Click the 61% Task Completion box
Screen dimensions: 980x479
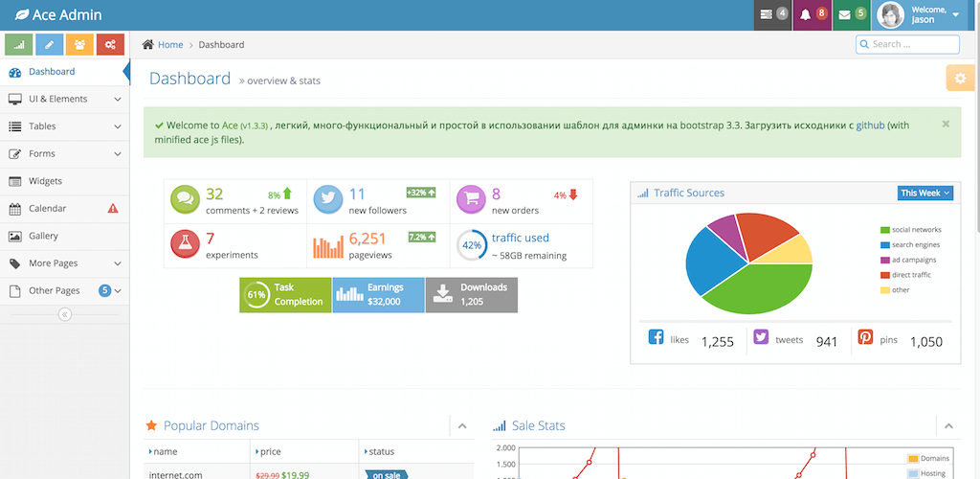[x=285, y=295]
